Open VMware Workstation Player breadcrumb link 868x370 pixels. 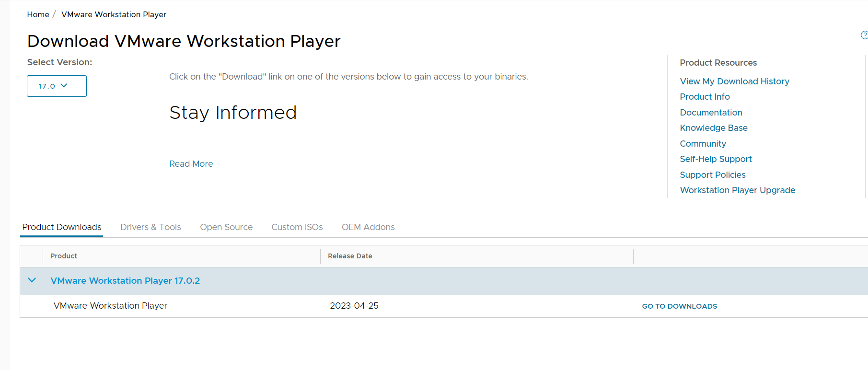pyautogui.click(x=114, y=14)
